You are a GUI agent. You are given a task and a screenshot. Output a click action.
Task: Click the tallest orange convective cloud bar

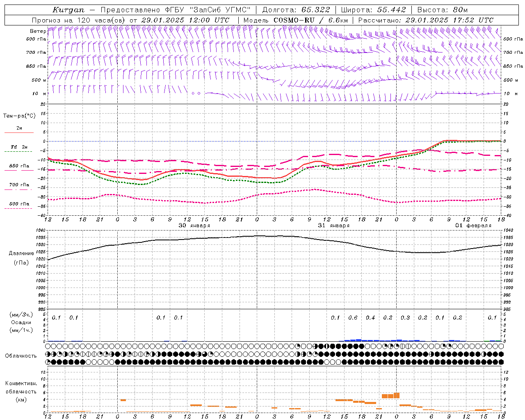coord(397,395)
